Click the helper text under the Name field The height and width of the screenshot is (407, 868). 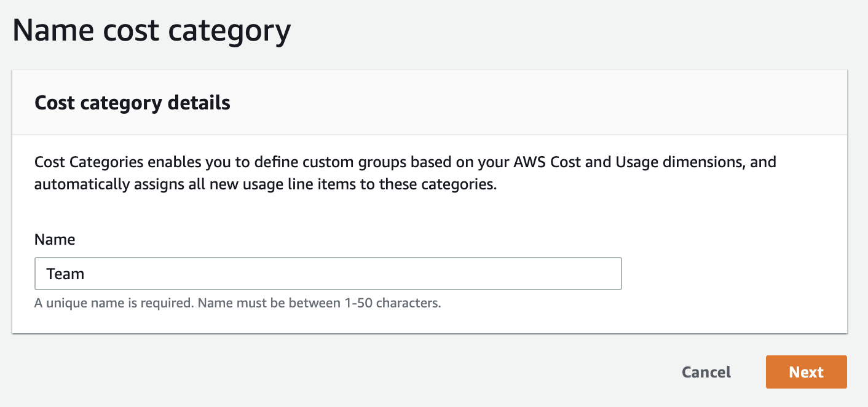(x=237, y=303)
